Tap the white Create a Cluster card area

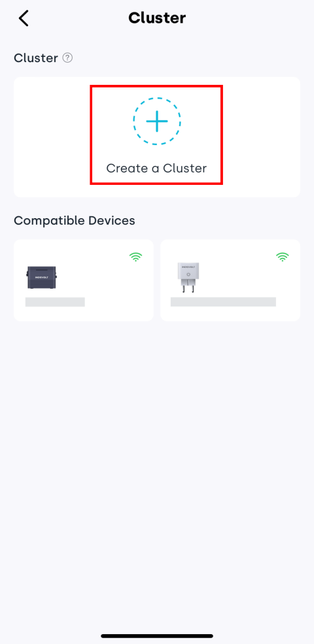coord(157,137)
